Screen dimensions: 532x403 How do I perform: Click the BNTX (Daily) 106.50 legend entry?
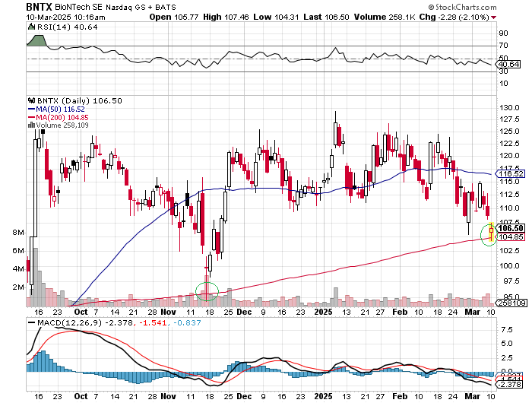click(79, 101)
